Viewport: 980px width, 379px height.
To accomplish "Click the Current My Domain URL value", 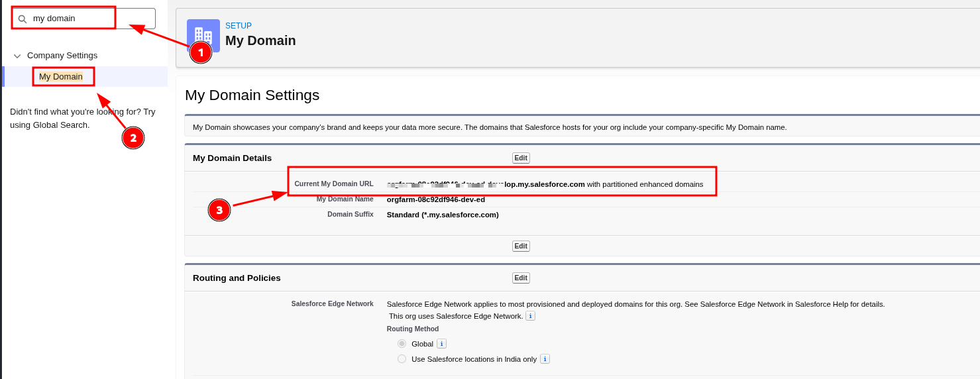I will pyautogui.click(x=545, y=184).
